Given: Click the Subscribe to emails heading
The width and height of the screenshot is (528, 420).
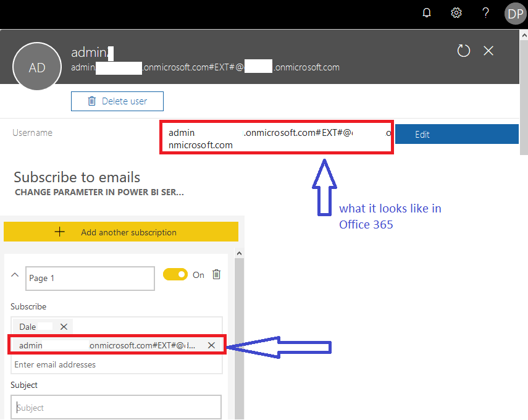Looking at the screenshot, I should pyautogui.click(x=77, y=177).
